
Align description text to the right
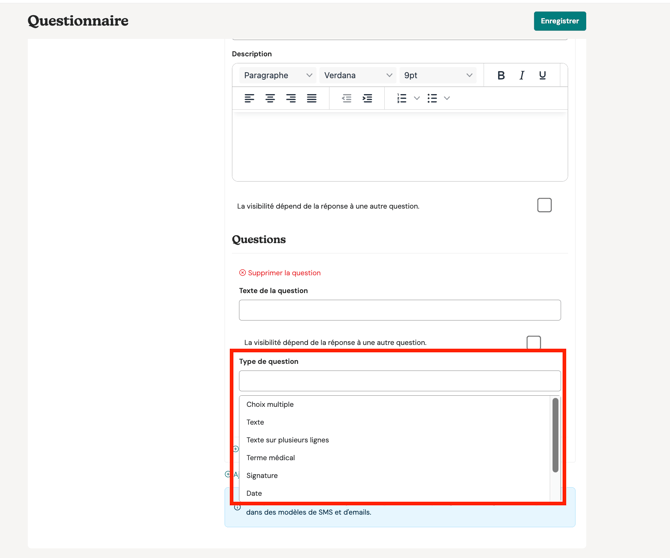[291, 99]
